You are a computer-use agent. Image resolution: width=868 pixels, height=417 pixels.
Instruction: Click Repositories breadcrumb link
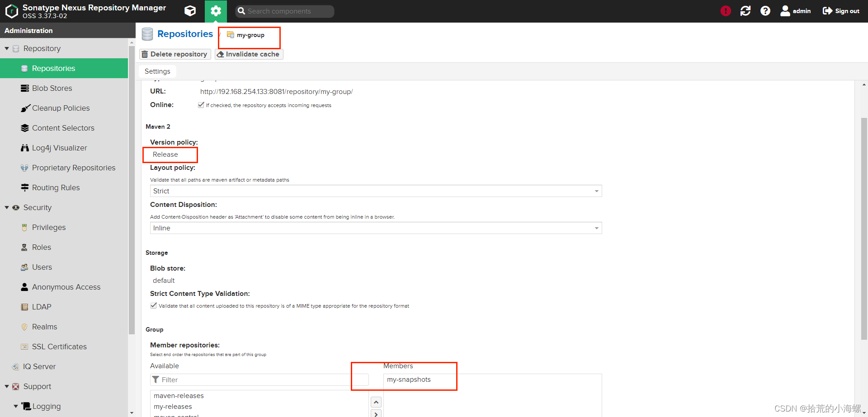pos(185,34)
